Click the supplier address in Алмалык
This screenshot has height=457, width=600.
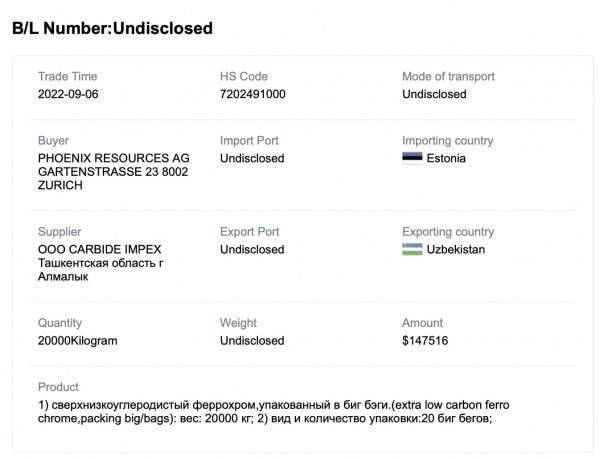click(x=62, y=277)
